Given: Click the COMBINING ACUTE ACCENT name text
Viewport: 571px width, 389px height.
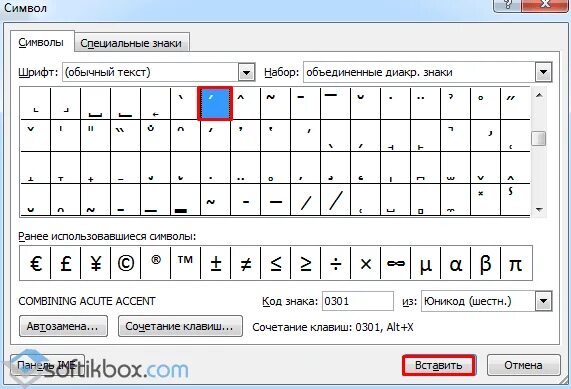Looking at the screenshot, I should coord(87,301).
